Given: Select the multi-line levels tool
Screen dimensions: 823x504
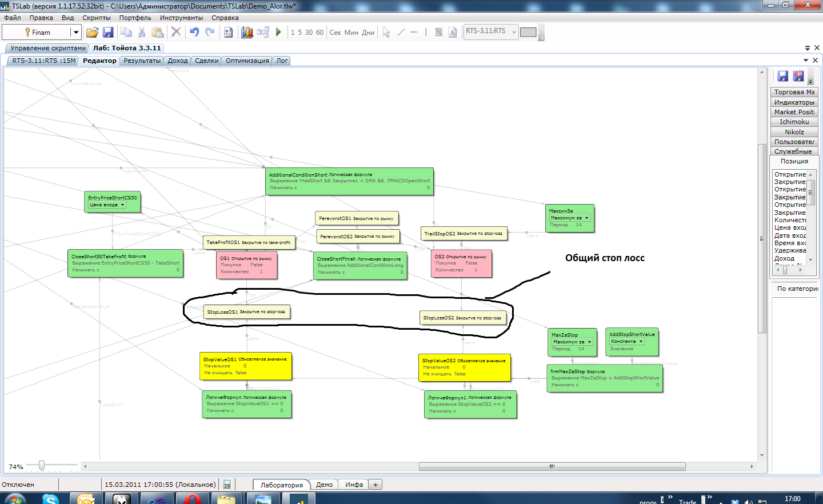Looking at the screenshot, I should [439, 32].
